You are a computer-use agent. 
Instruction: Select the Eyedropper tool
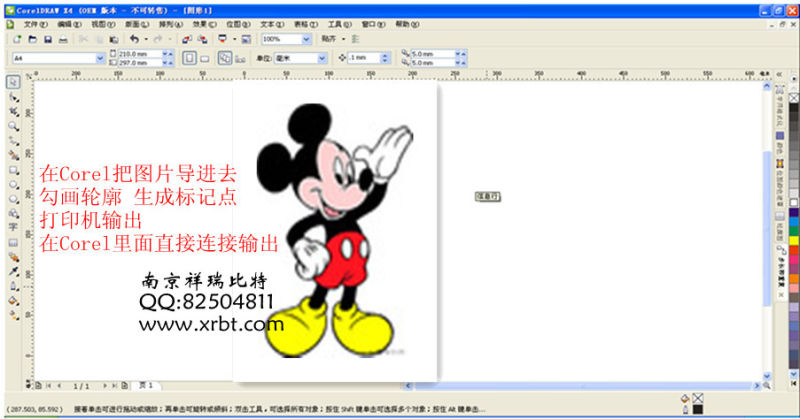point(14,272)
